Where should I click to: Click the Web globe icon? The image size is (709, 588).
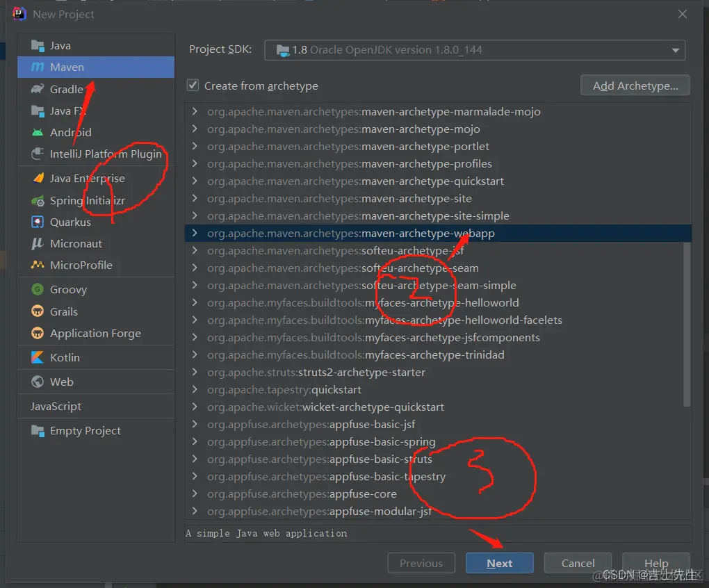click(38, 382)
